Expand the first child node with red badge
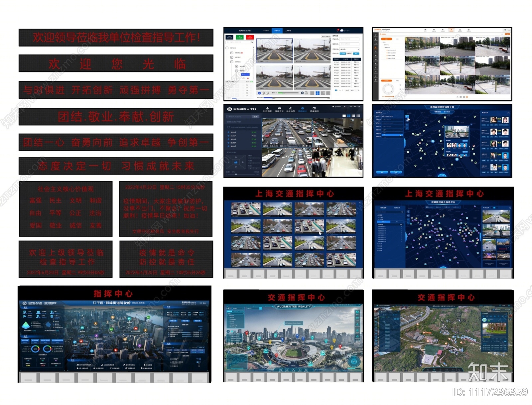The width and height of the screenshot is (532, 405). coord(232,53)
